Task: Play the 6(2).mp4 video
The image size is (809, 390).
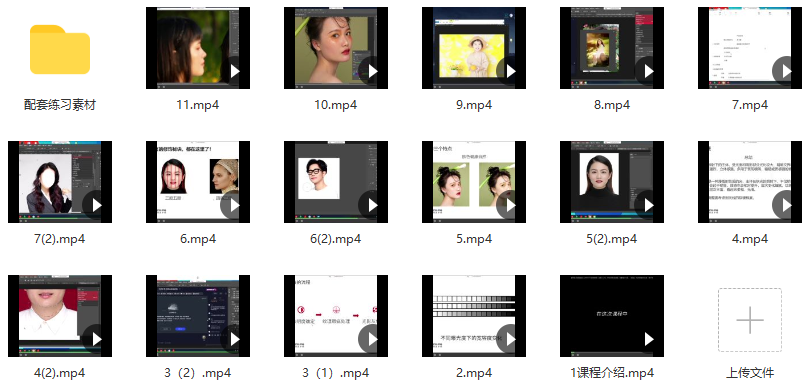Action: 373,205
